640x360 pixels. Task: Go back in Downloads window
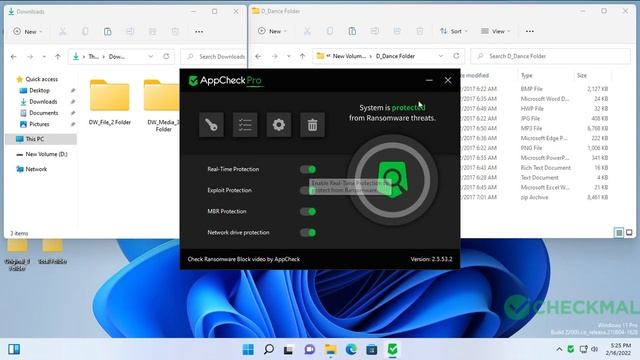coord(13,57)
